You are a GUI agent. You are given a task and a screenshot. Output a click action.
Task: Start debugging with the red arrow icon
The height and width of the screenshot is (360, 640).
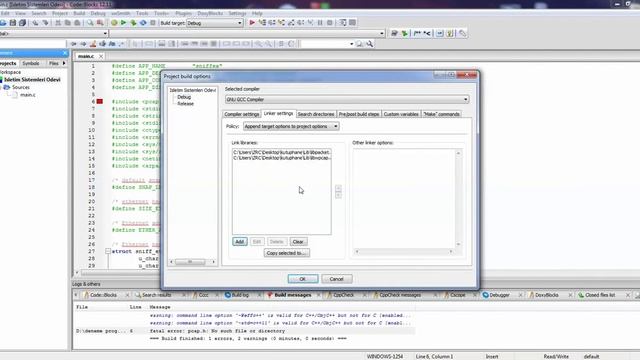click(x=252, y=23)
